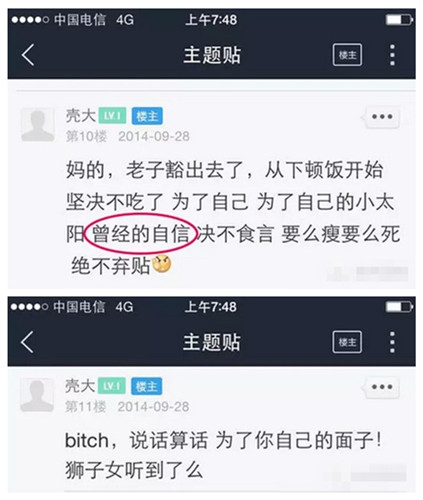Open avatar of 第10楼 poster
This screenshot has width=423, height=500.
tap(38, 125)
